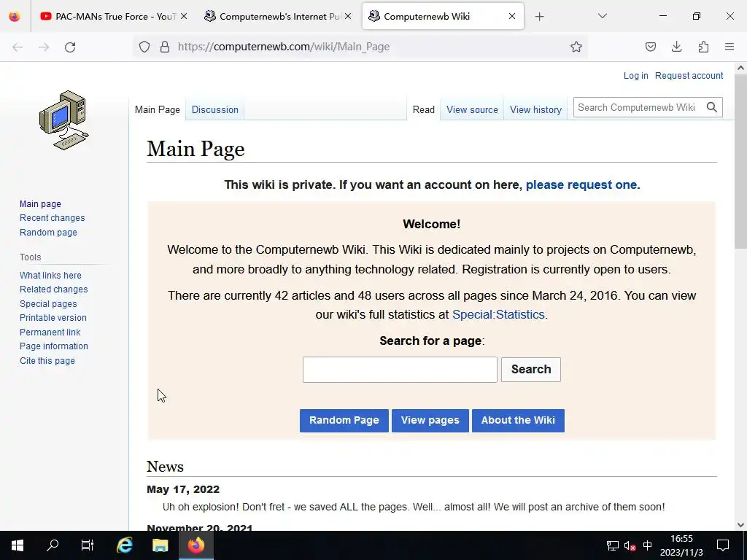Click the Firefox View icon in tab bar
Image resolution: width=747 pixels, height=560 pixels.
click(x=15, y=17)
